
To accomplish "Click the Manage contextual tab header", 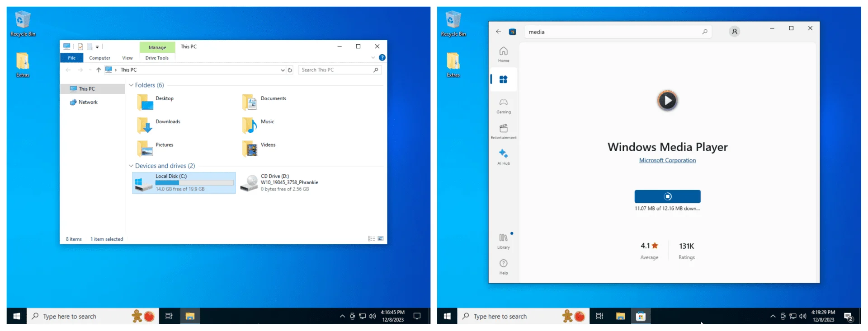I will pos(157,47).
